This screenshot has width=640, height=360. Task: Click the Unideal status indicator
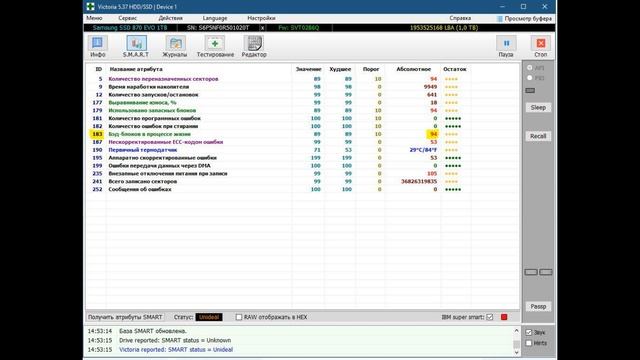click(209, 317)
